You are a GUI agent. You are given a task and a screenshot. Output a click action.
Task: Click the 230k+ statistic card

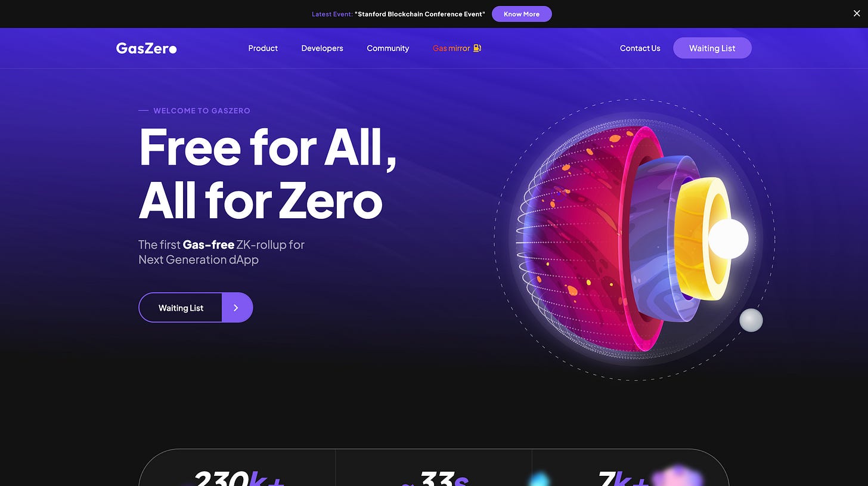(x=237, y=468)
